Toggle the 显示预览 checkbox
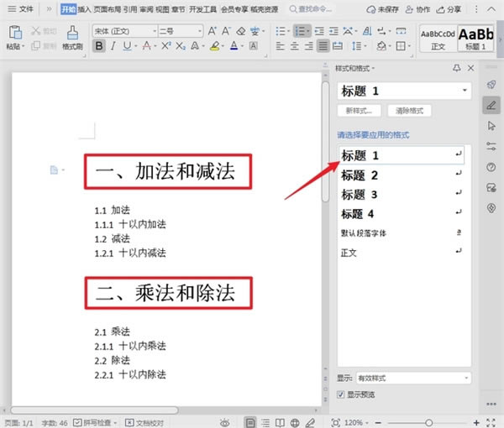This screenshot has width=504, height=428. click(340, 394)
